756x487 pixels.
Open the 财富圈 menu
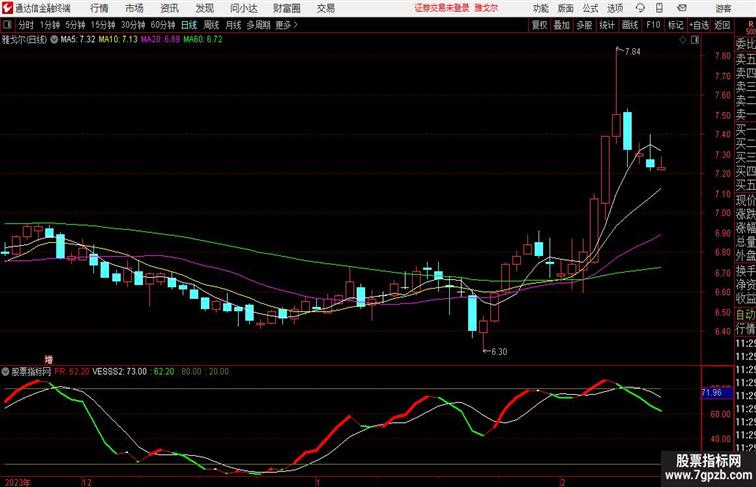286,8
